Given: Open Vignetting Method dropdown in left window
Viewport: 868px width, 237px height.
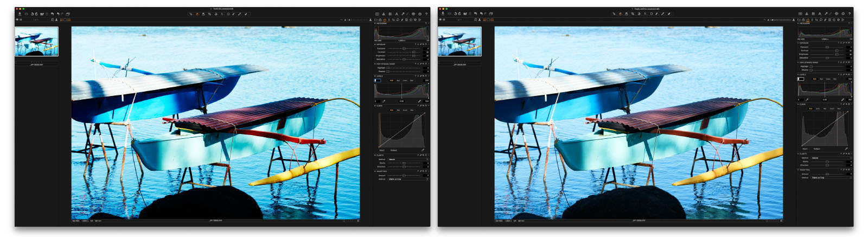Looking at the screenshot, I should coord(408,179).
